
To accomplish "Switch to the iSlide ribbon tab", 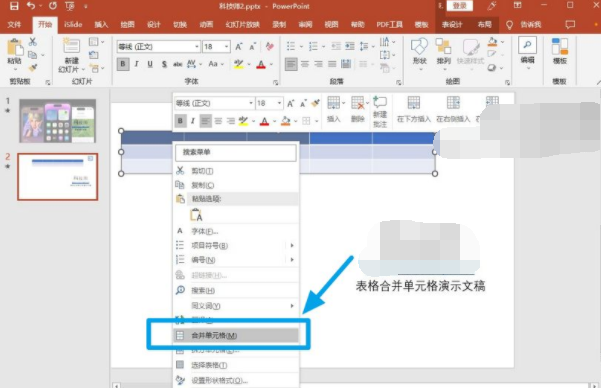I will tap(73, 25).
